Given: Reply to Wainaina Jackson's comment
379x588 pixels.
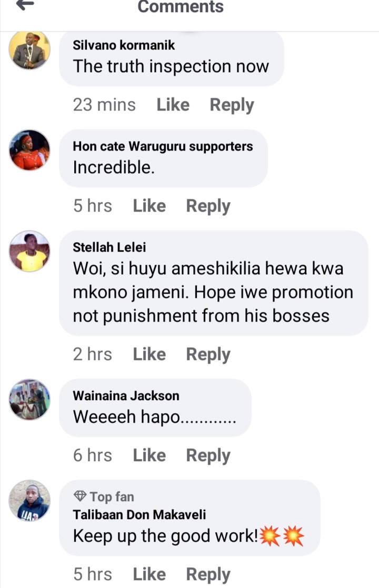Looking at the screenshot, I should point(208,456).
